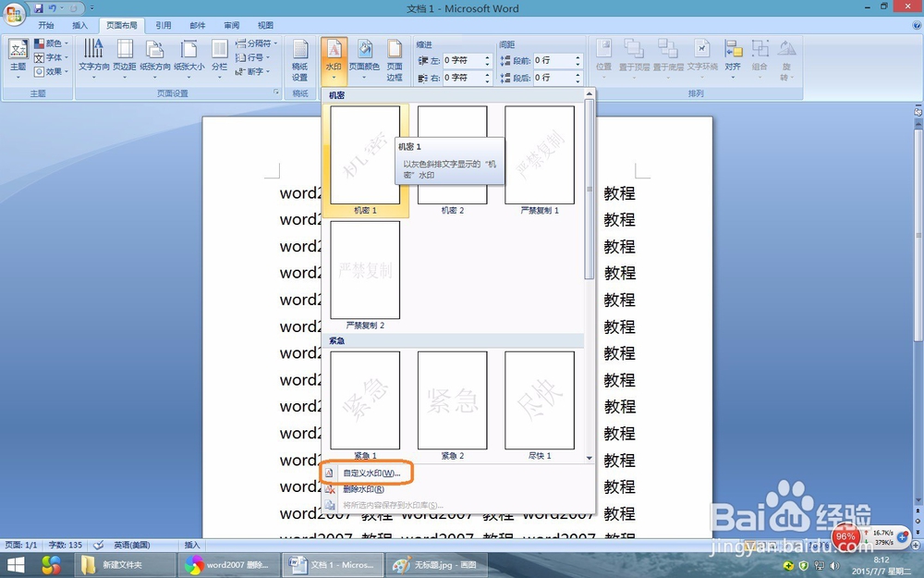
Task: Open 字体 theme fonts dropdown
Action: tap(51, 57)
